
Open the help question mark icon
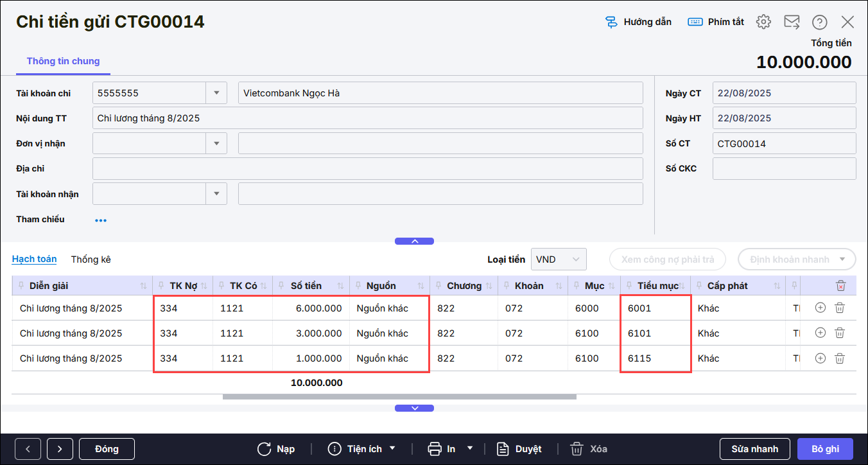coord(819,22)
